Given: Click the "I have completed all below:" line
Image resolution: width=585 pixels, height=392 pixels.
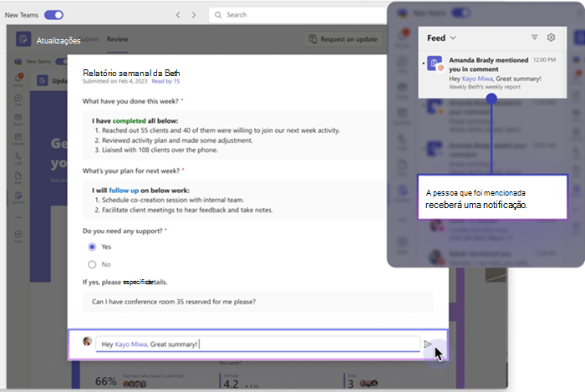Looking at the screenshot, I should 135,121.
